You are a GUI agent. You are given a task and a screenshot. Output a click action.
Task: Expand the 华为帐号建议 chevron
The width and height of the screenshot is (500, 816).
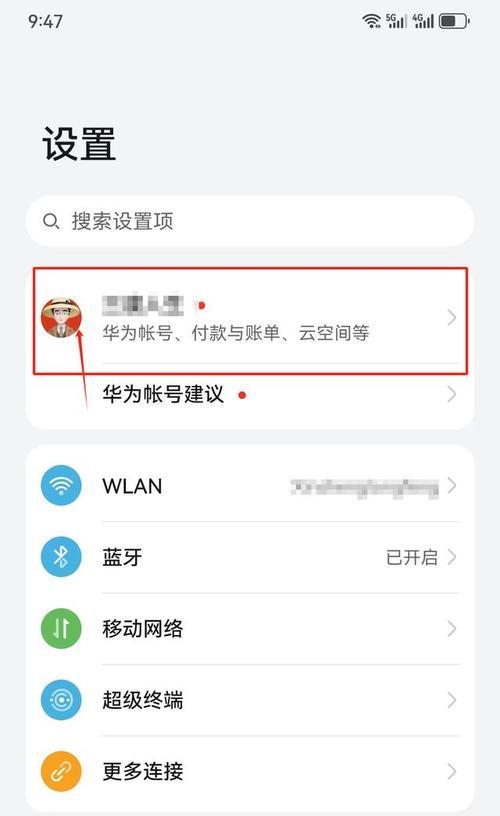[452, 394]
